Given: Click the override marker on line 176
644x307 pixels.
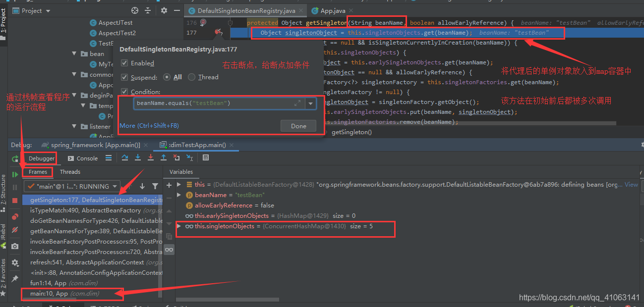Looking at the screenshot, I should 203,23.
